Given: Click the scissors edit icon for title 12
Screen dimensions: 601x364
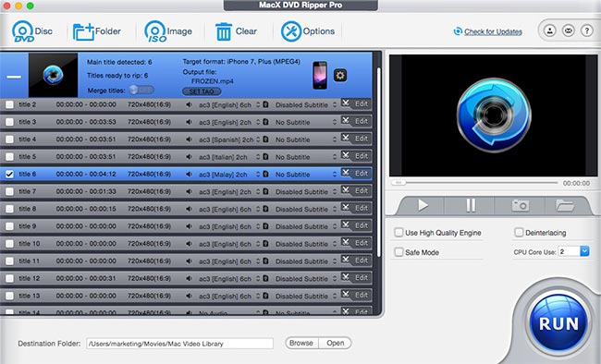Looking at the screenshot, I should [346, 277].
